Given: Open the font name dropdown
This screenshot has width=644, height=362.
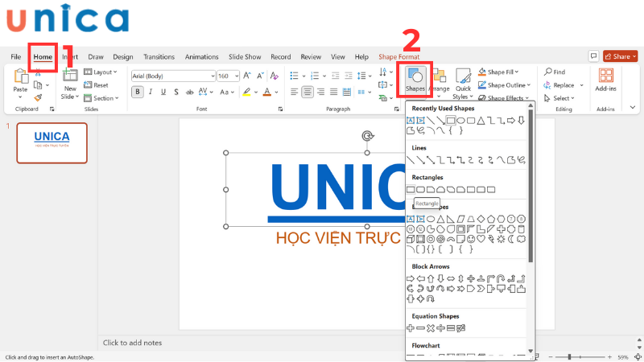Looking at the screenshot, I should click(x=213, y=76).
